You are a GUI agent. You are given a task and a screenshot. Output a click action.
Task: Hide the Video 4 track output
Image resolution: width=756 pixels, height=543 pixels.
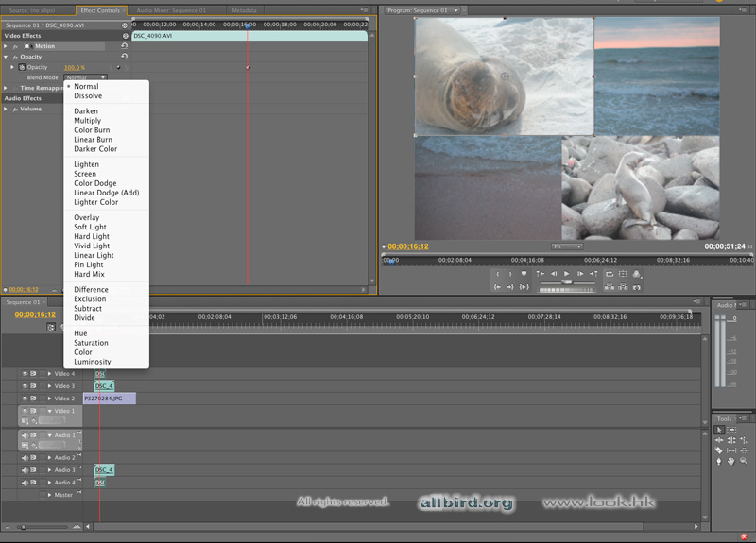coord(25,374)
